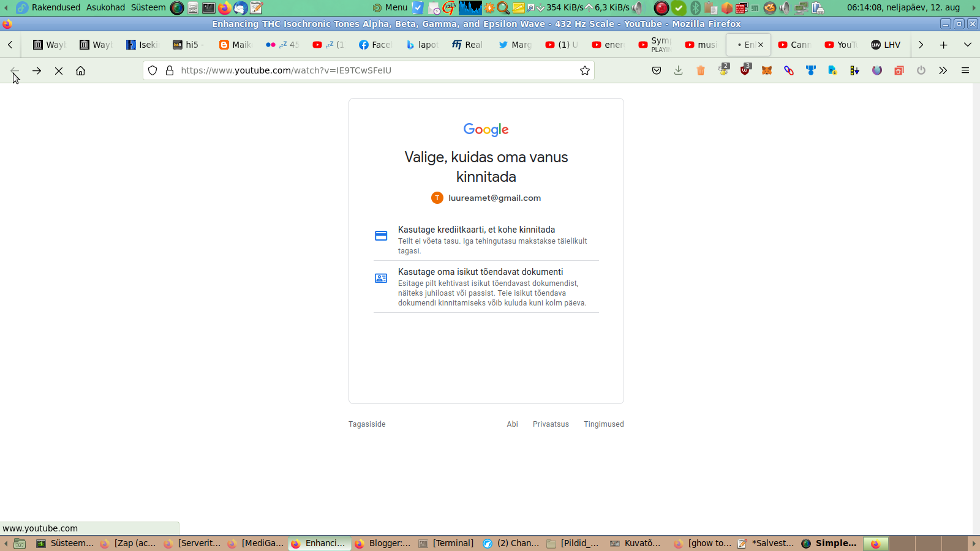Bookmark this page with the star icon
Image resolution: width=980 pixels, height=551 pixels.
pyautogui.click(x=585, y=70)
